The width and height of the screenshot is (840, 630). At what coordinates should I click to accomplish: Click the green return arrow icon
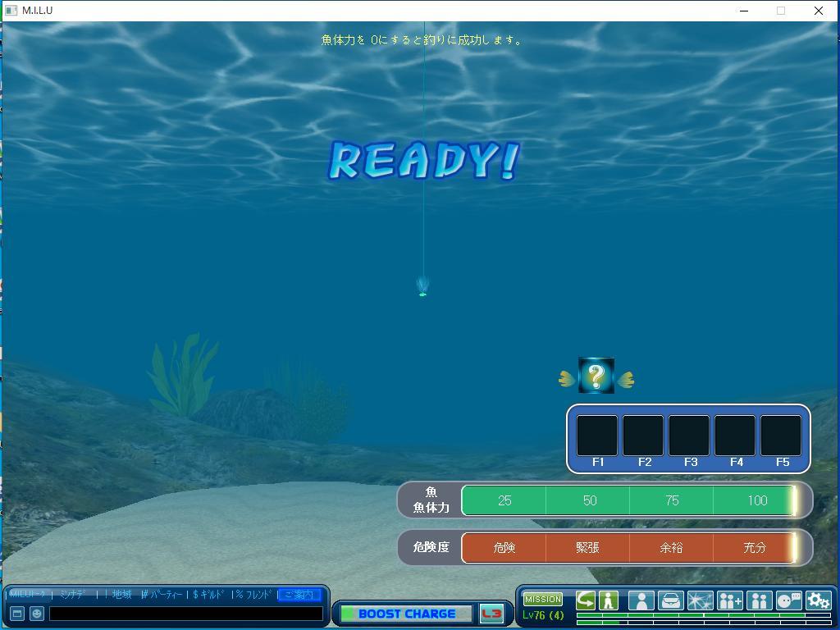[x=586, y=600]
